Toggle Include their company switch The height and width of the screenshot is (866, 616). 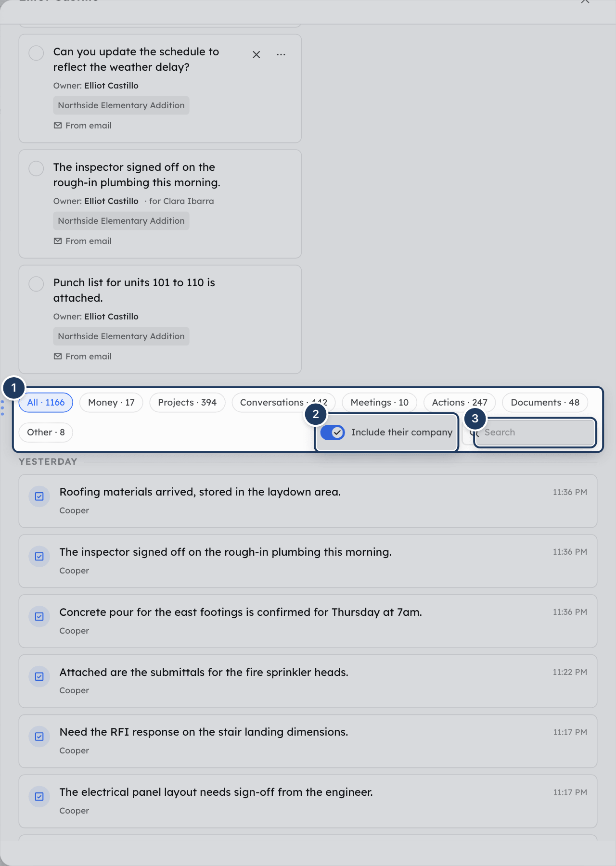click(x=333, y=433)
